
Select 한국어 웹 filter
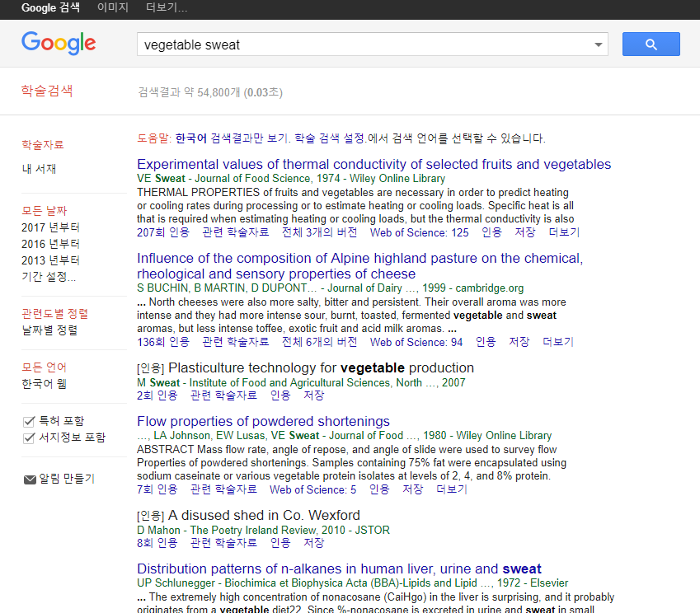click(x=45, y=384)
